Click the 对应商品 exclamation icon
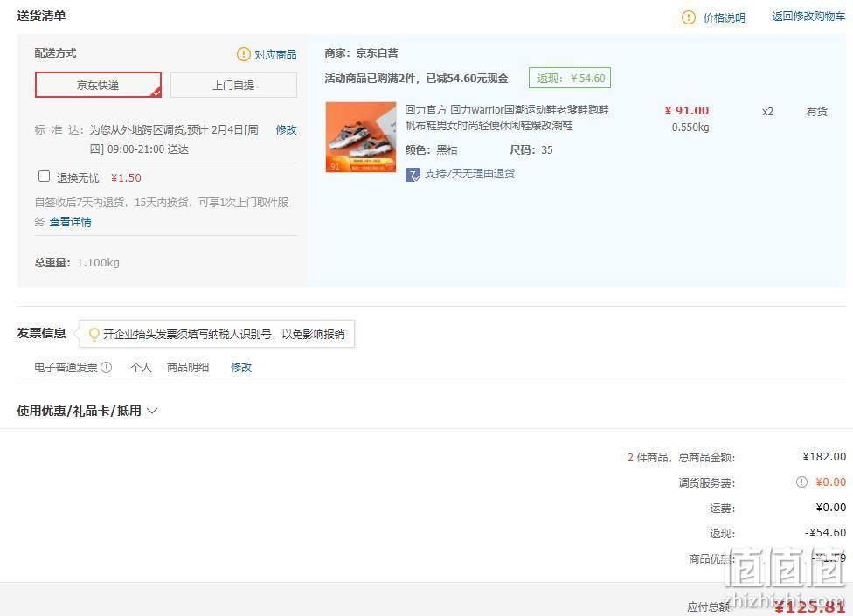The height and width of the screenshot is (616, 853). click(x=243, y=54)
